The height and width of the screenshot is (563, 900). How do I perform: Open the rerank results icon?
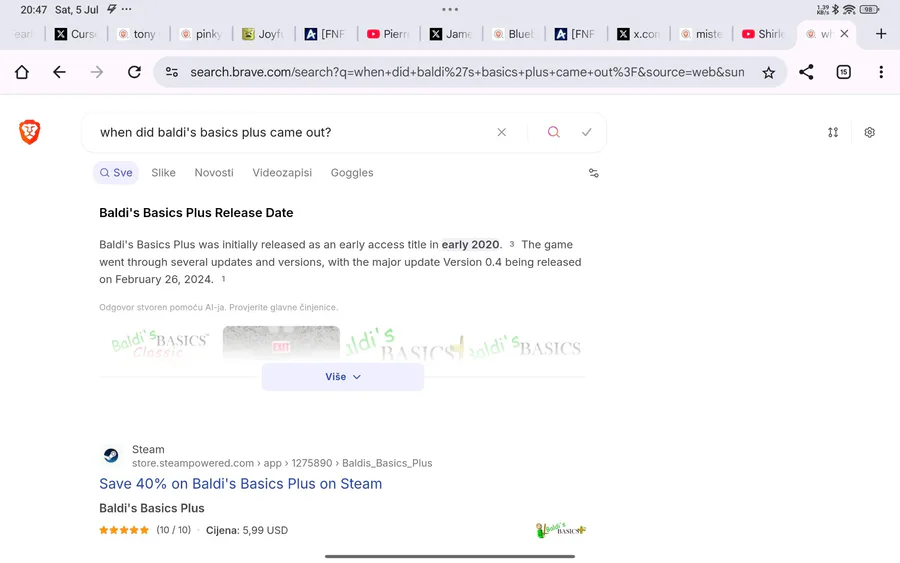833,133
